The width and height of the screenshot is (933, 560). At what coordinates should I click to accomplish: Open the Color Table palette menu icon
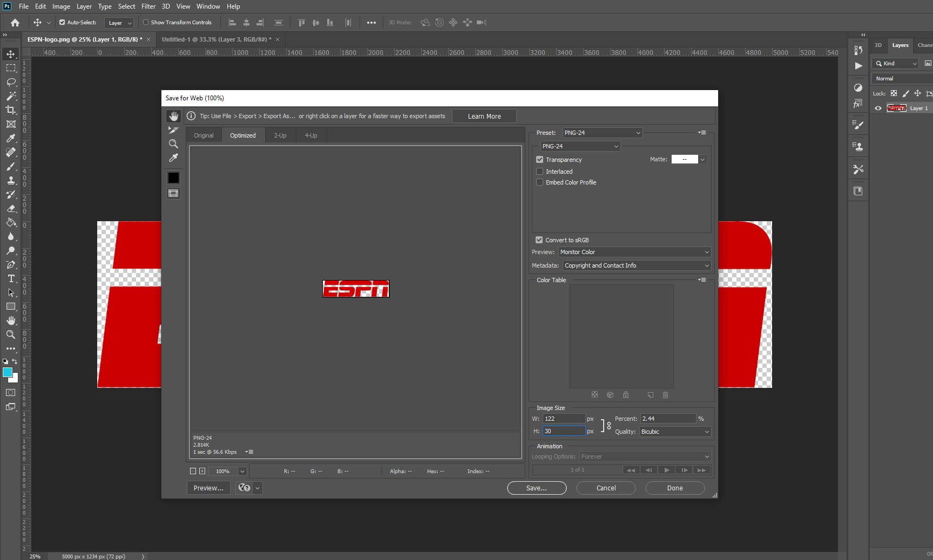(702, 279)
